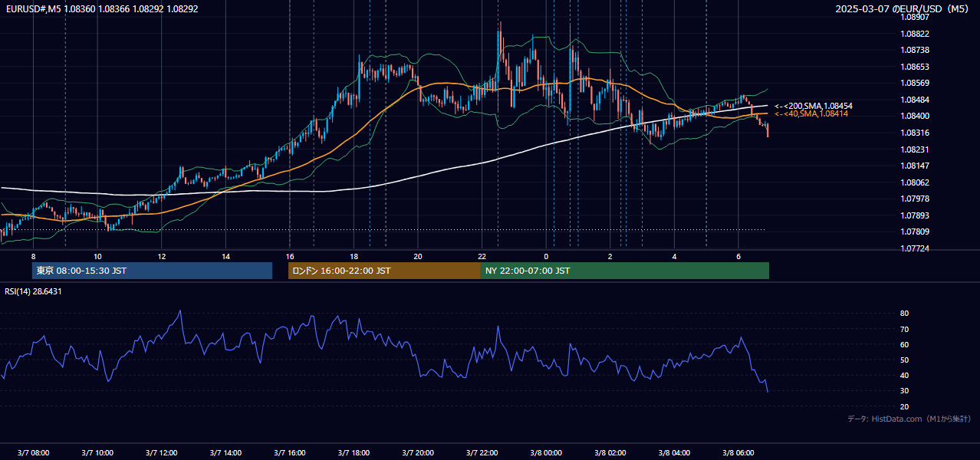Click price level 1.08062 on axis
980x460 pixels.
[x=916, y=182]
